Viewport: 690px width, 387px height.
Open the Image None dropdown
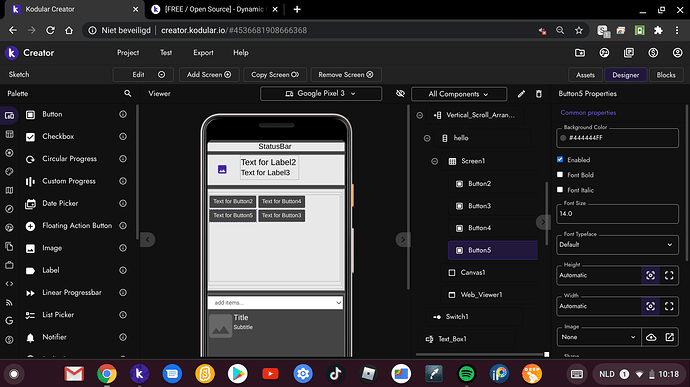(x=599, y=337)
